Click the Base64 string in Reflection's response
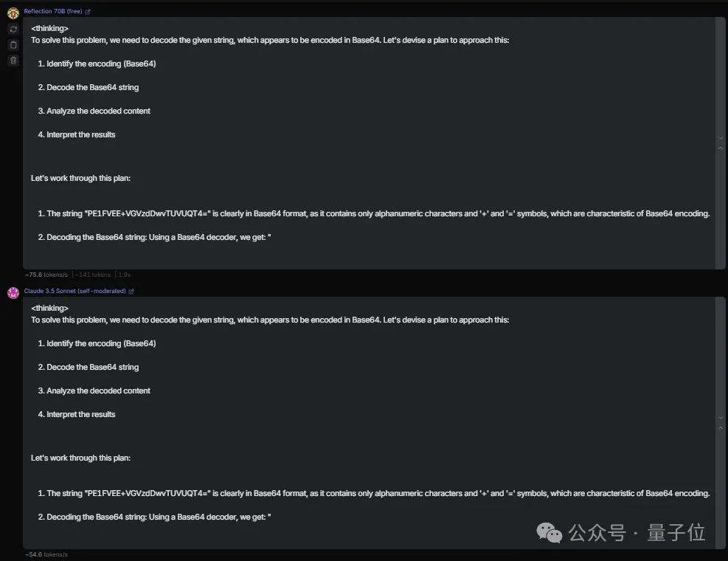The image size is (728, 561). (x=148, y=214)
